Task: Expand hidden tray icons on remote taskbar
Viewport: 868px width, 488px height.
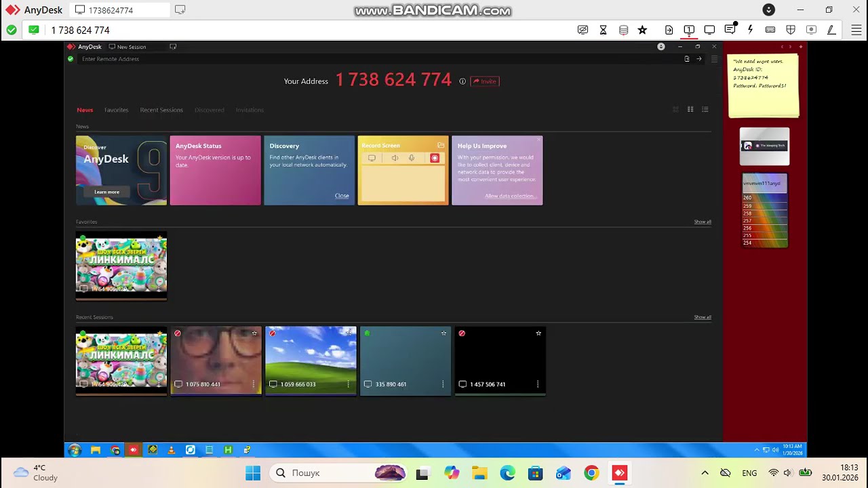Action: [x=757, y=450]
